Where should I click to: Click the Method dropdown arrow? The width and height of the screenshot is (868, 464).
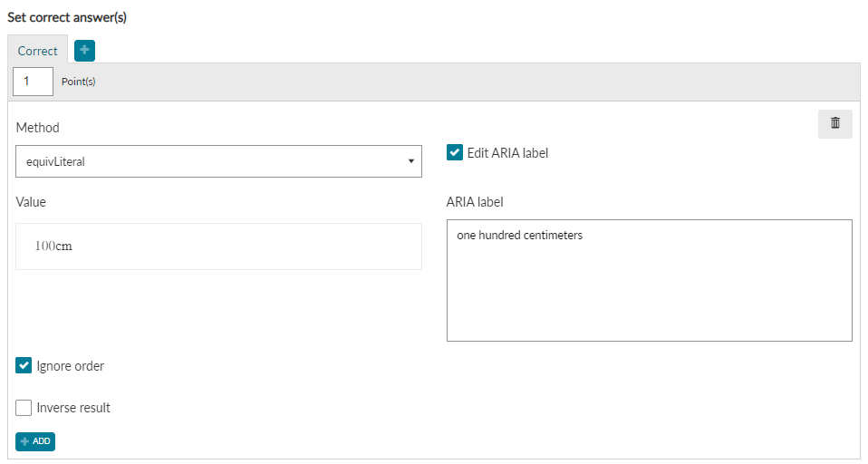point(410,161)
